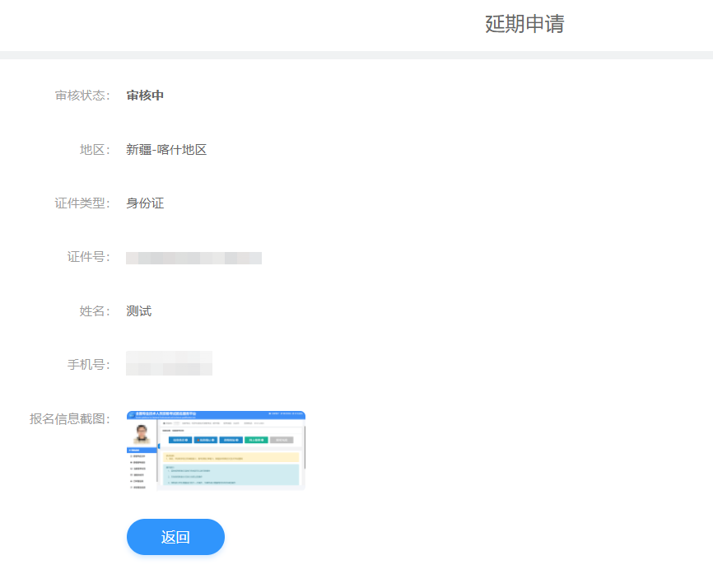Click the 证件类型 field label

point(85,203)
